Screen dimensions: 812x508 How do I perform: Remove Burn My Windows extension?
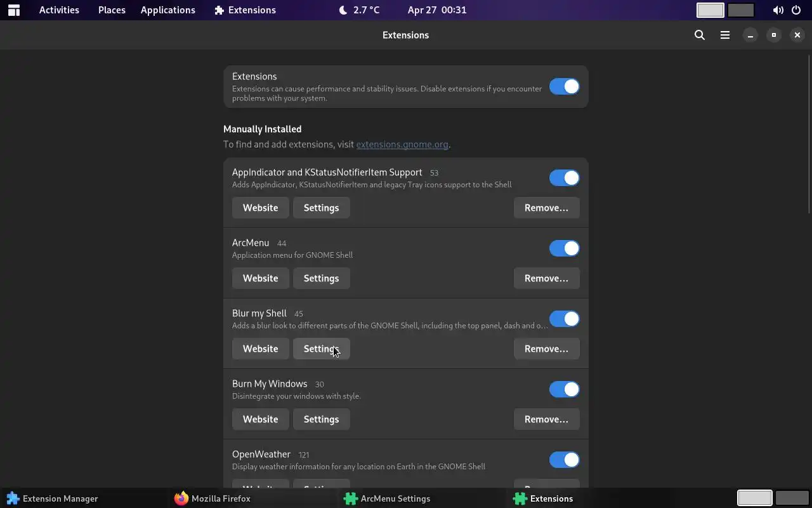tap(546, 419)
